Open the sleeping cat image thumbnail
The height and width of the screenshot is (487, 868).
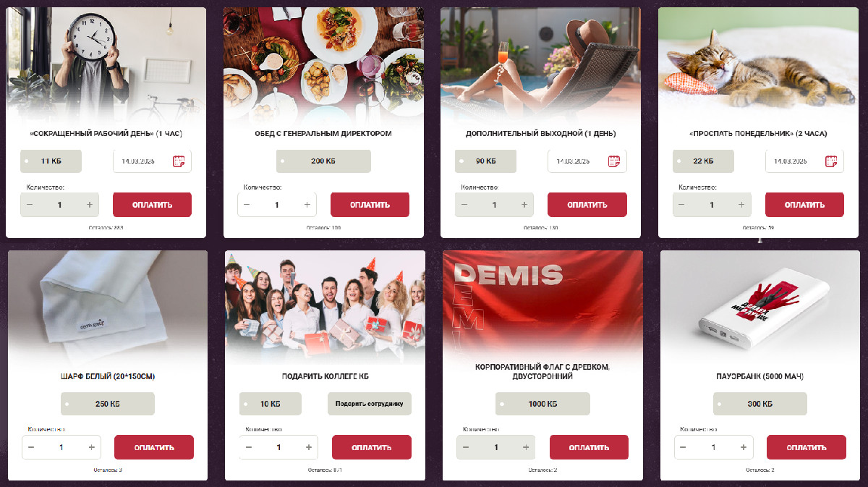(x=759, y=64)
